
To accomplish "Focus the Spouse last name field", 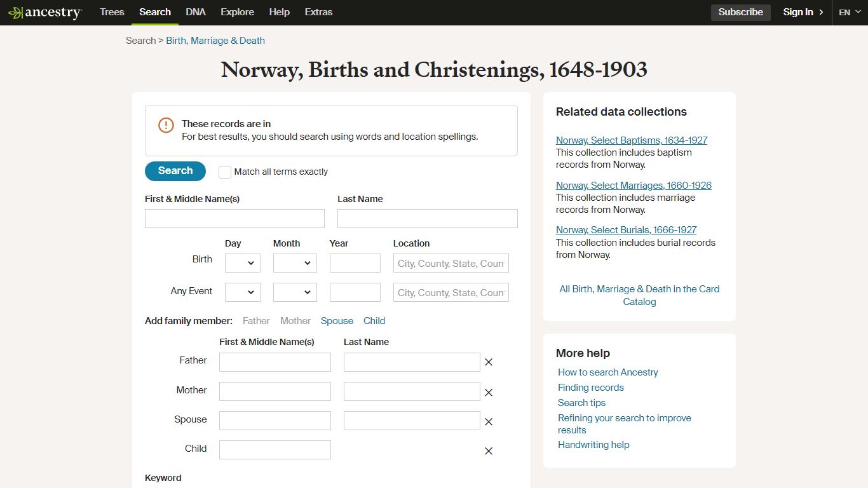I will pos(412,421).
